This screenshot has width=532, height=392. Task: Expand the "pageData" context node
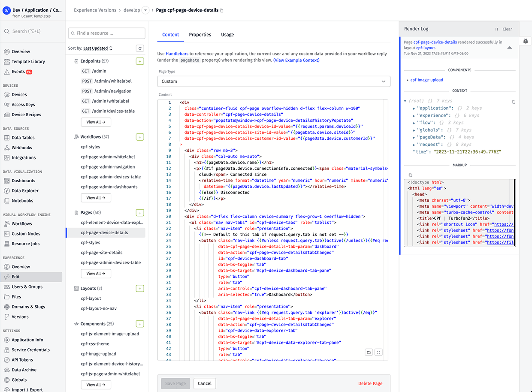pyautogui.click(x=414, y=137)
